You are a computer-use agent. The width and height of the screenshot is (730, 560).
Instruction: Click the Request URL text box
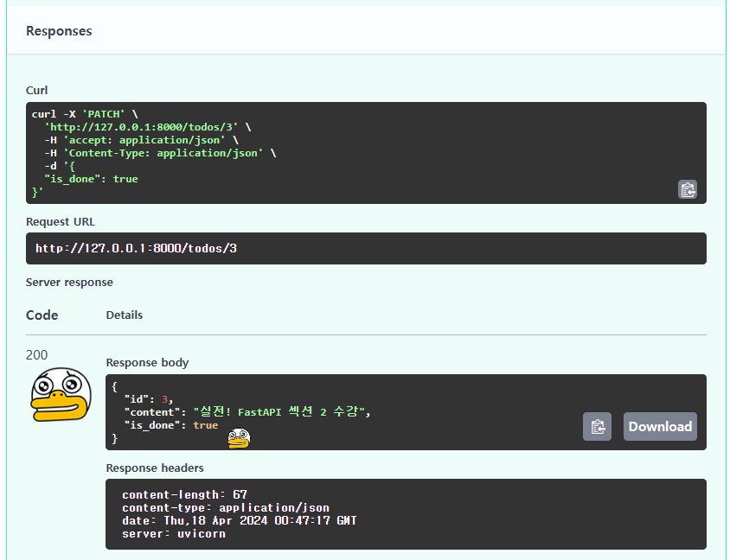[x=366, y=248]
